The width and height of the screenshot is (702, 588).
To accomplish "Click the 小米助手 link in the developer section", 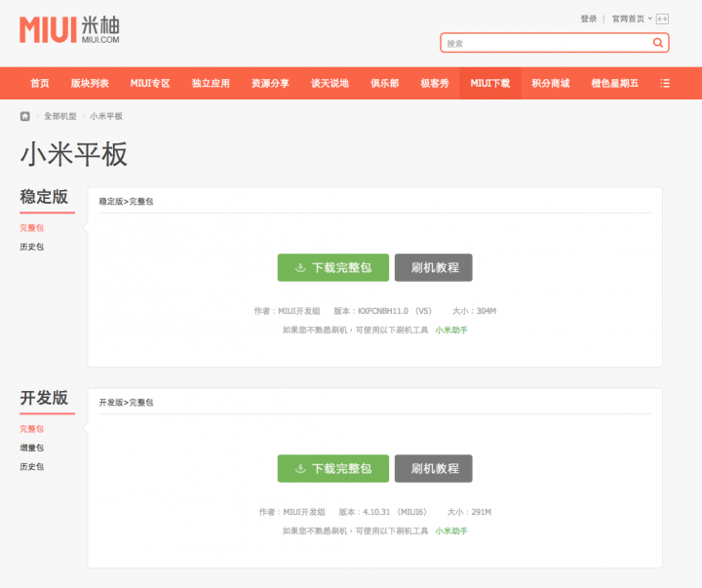I will point(451,531).
